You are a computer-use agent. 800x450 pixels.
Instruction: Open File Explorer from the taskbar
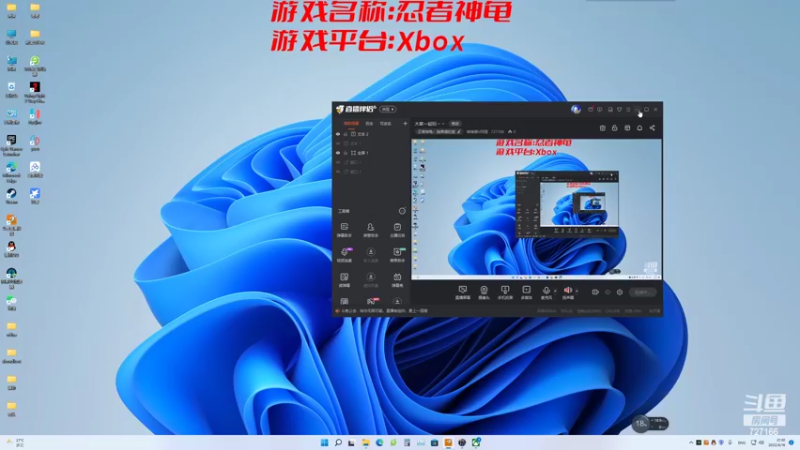[366, 442]
